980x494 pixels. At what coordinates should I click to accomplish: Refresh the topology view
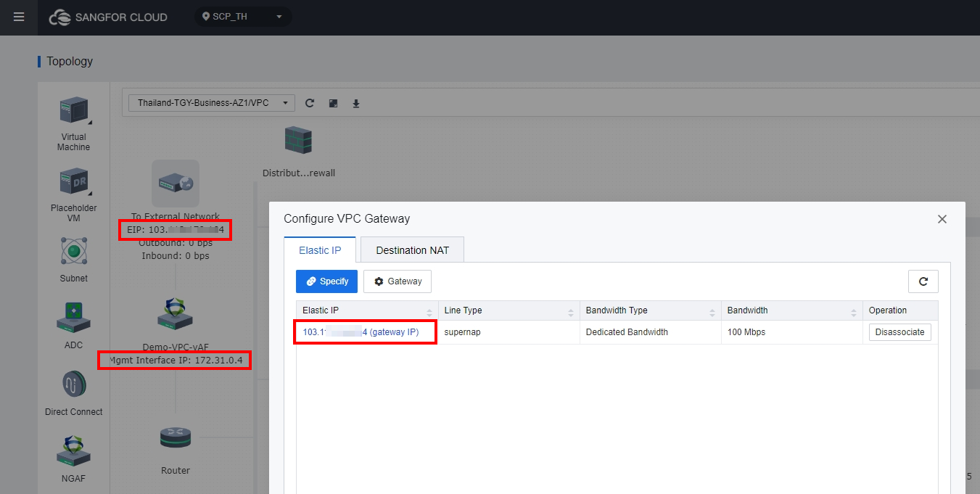point(310,102)
